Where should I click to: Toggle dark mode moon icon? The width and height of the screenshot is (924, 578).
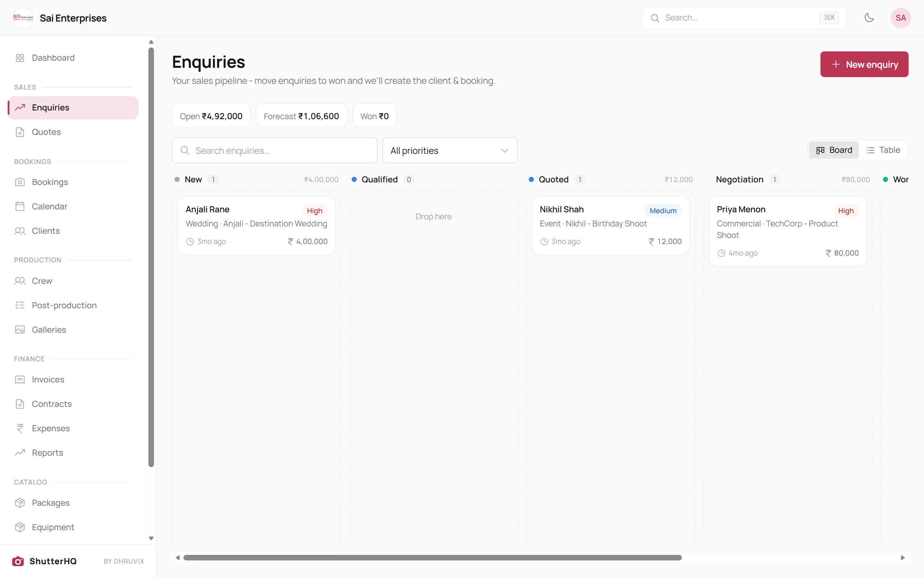point(869,18)
